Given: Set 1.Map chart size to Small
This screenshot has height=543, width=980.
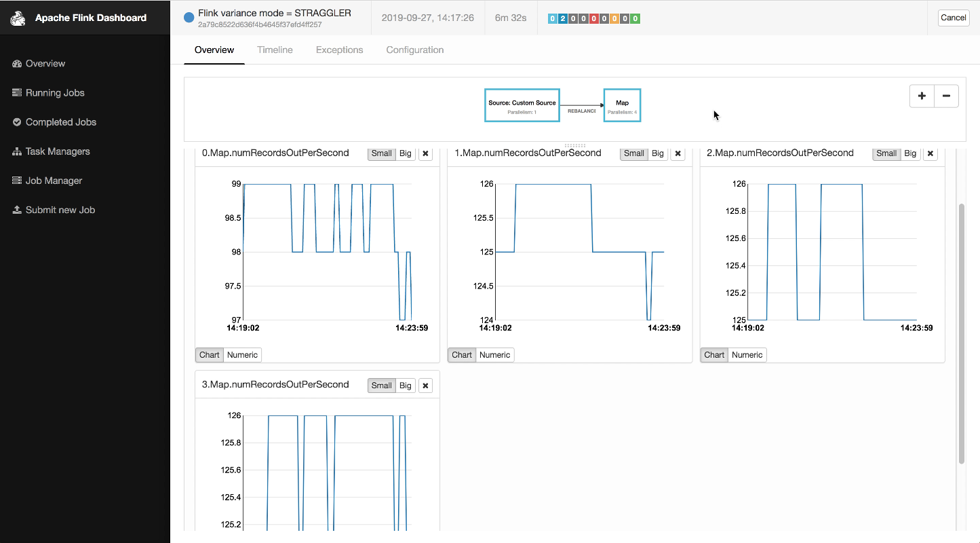Looking at the screenshot, I should tap(634, 153).
